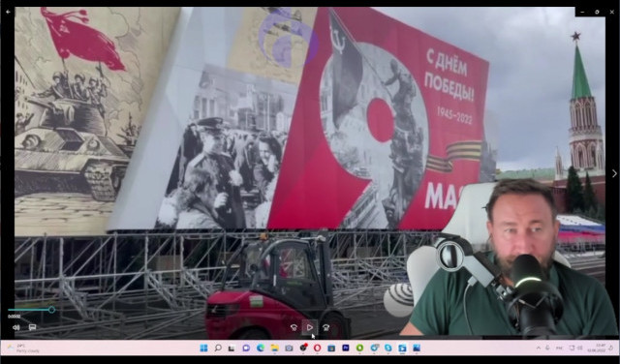
Task: Open subtitles and captions menu
Action: [32, 327]
